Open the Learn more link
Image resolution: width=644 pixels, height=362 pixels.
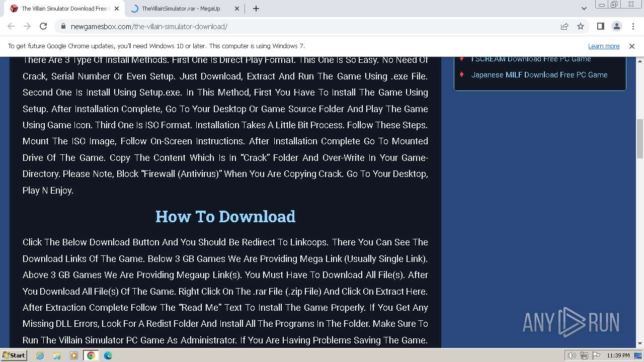pos(604,46)
